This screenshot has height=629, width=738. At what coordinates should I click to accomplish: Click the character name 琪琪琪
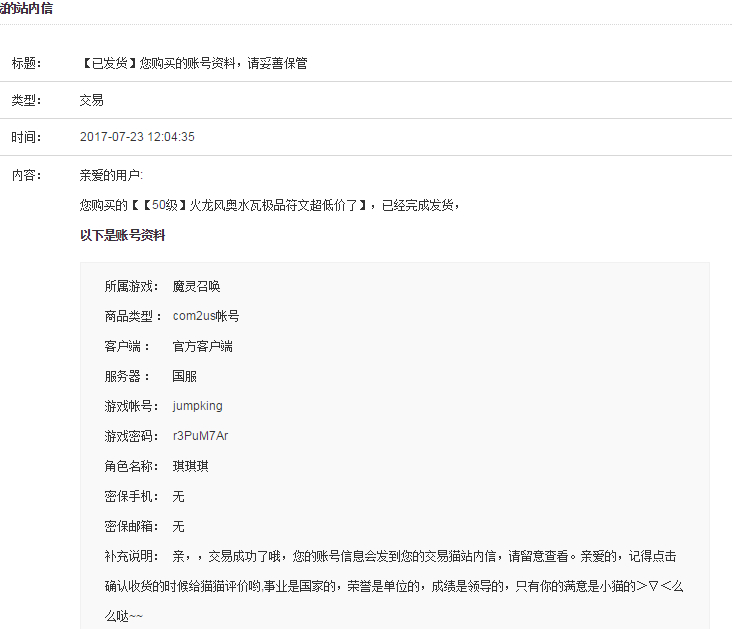click(191, 466)
